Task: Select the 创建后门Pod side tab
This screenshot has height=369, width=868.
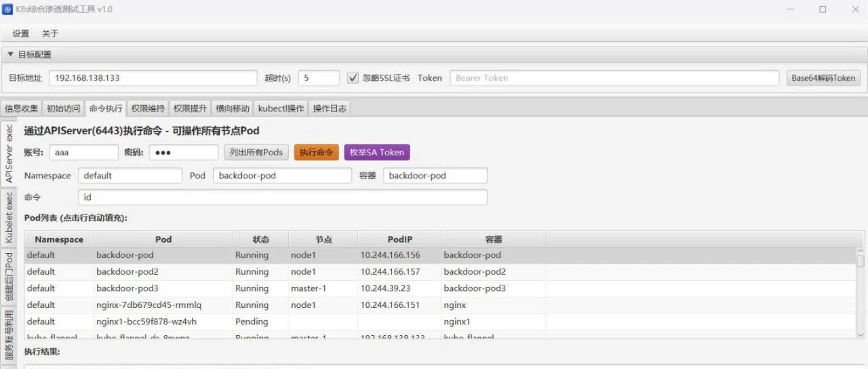Action: point(9,277)
